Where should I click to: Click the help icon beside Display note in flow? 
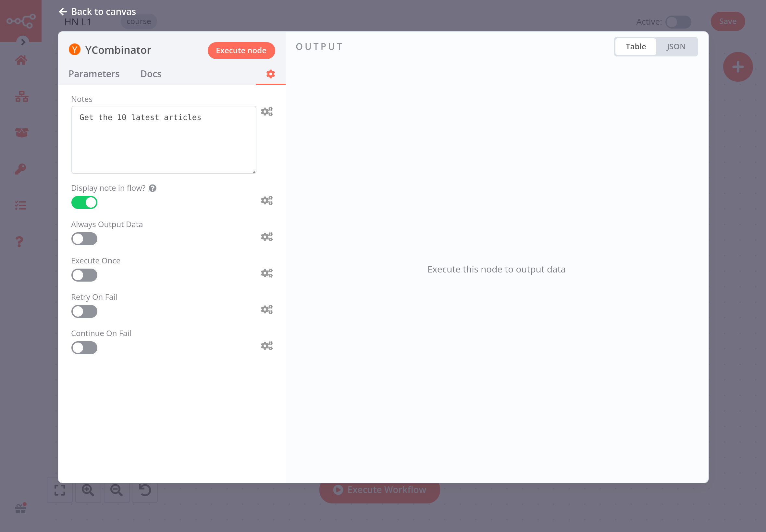pos(153,188)
